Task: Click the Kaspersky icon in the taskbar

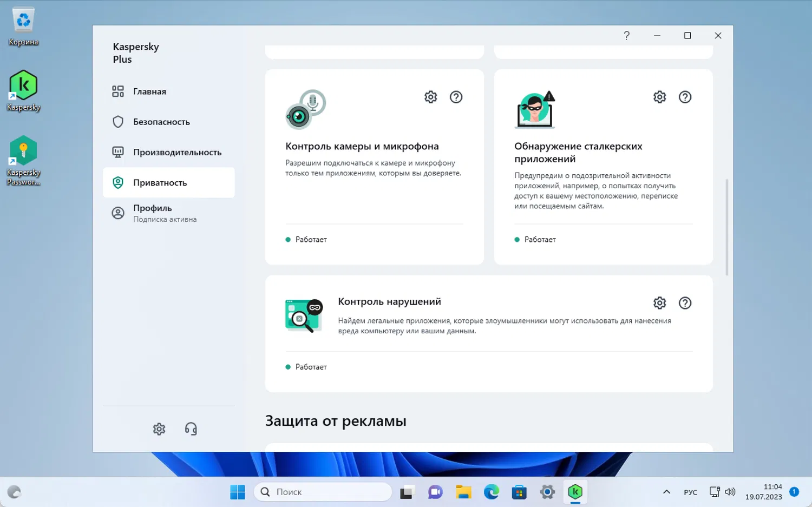Action: click(x=575, y=492)
